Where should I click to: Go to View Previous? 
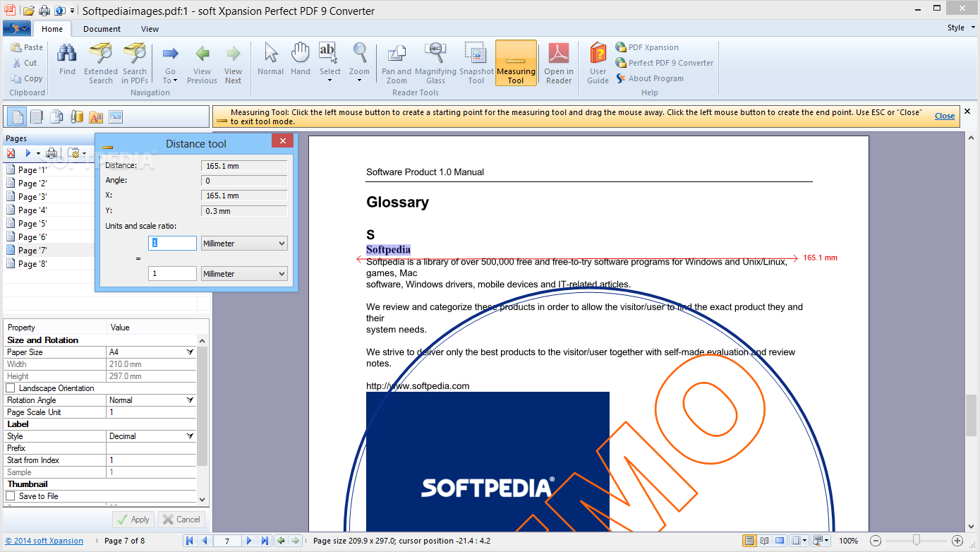pos(202,64)
